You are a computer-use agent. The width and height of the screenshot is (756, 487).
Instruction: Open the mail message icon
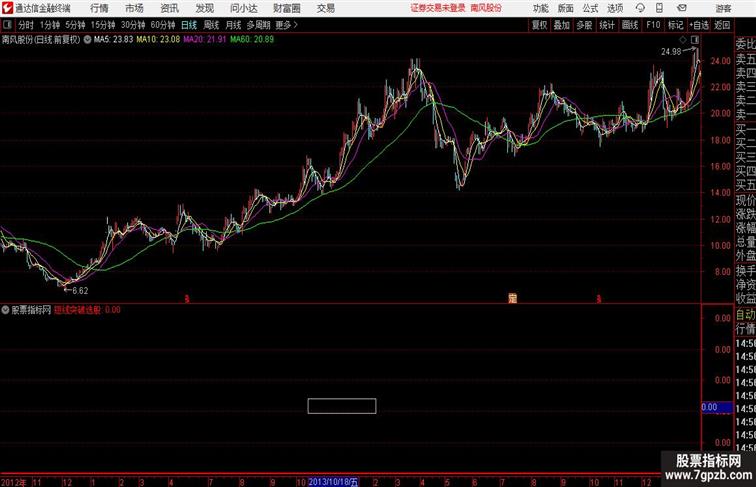coord(682,8)
